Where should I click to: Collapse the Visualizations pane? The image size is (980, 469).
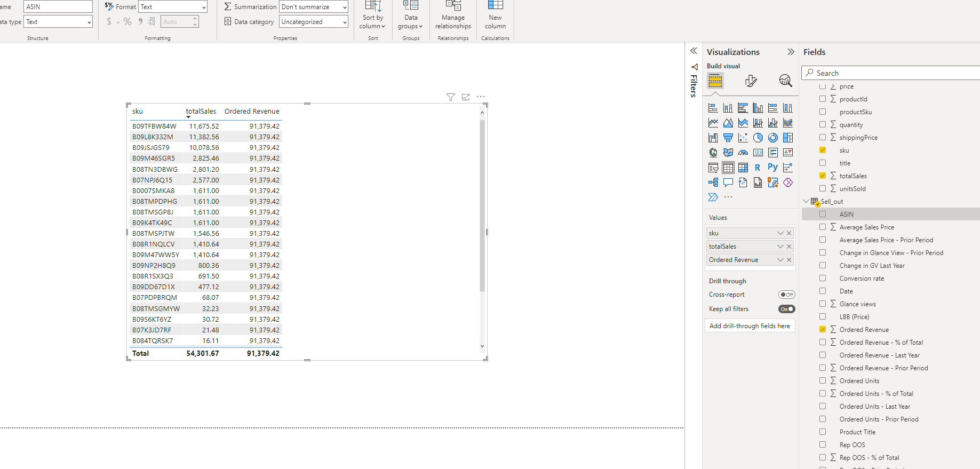point(791,52)
